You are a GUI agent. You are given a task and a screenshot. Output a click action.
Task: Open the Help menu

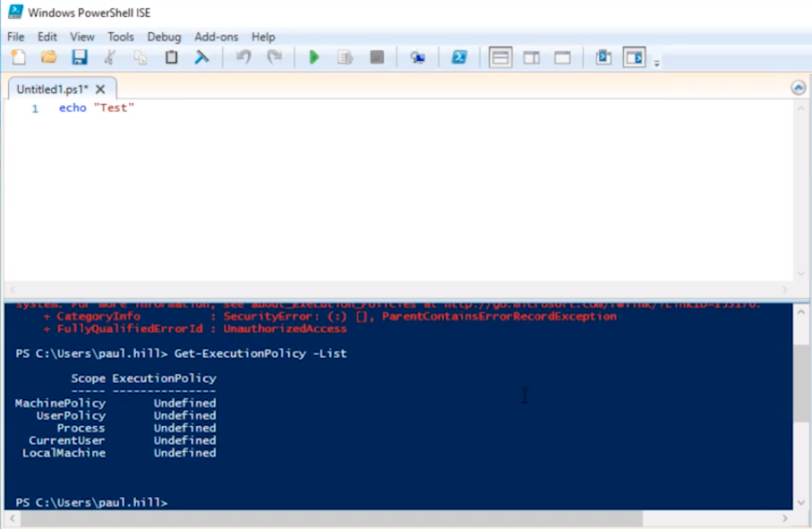tap(263, 37)
